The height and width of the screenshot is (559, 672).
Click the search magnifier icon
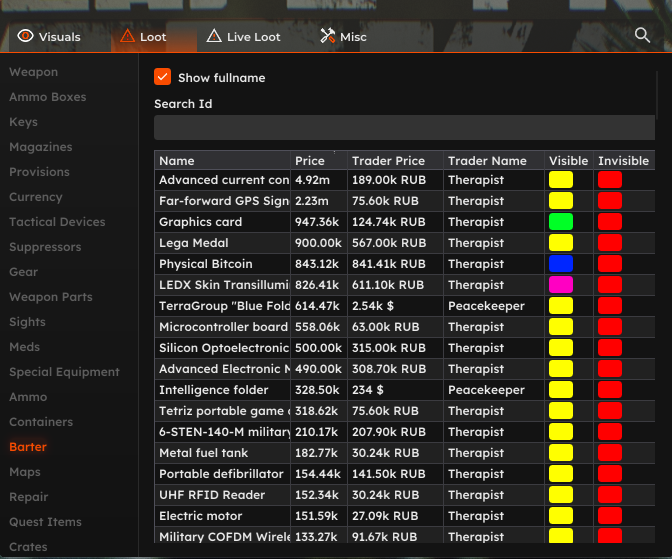tap(642, 35)
